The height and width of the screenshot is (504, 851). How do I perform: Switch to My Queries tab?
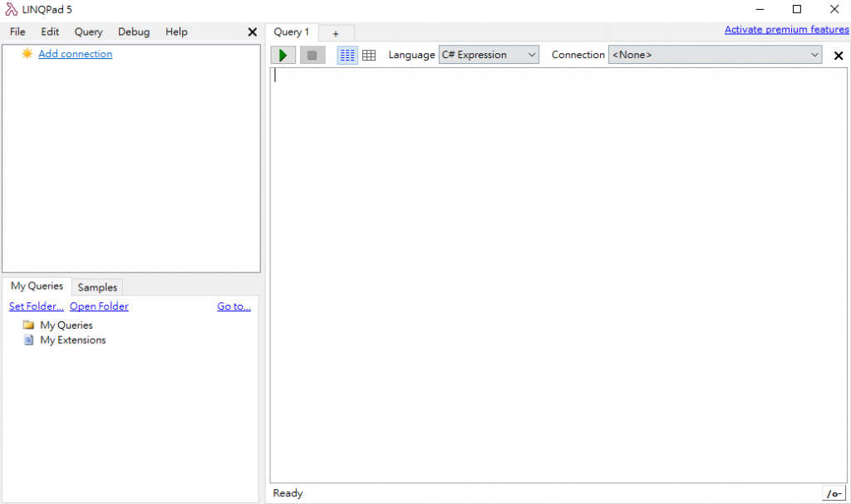37,286
